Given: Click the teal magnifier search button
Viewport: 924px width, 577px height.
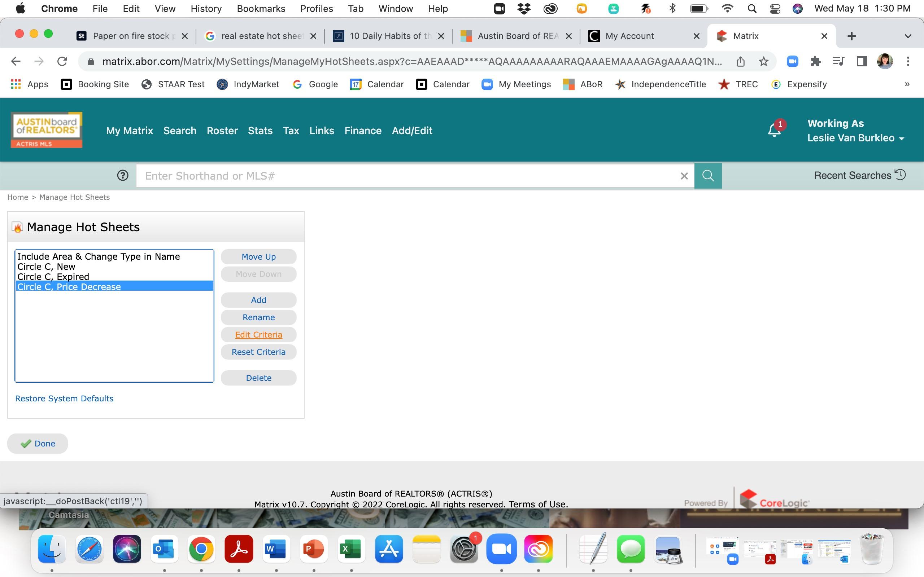Looking at the screenshot, I should click(x=707, y=176).
